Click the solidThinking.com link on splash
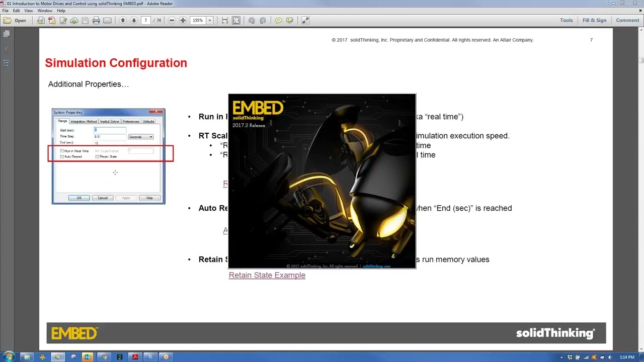The height and width of the screenshot is (362, 644). coord(376,266)
